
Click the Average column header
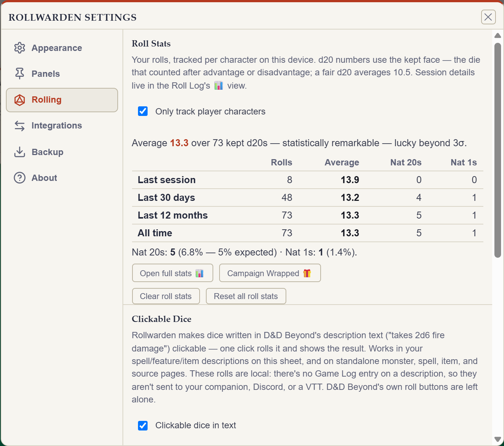click(x=342, y=162)
